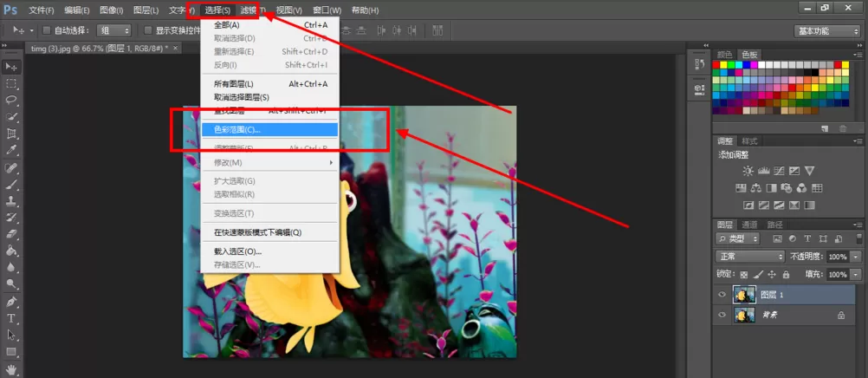Toggle the 自动选择 checkbox
Viewport: 868px width, 378px height.
point(47,30)
